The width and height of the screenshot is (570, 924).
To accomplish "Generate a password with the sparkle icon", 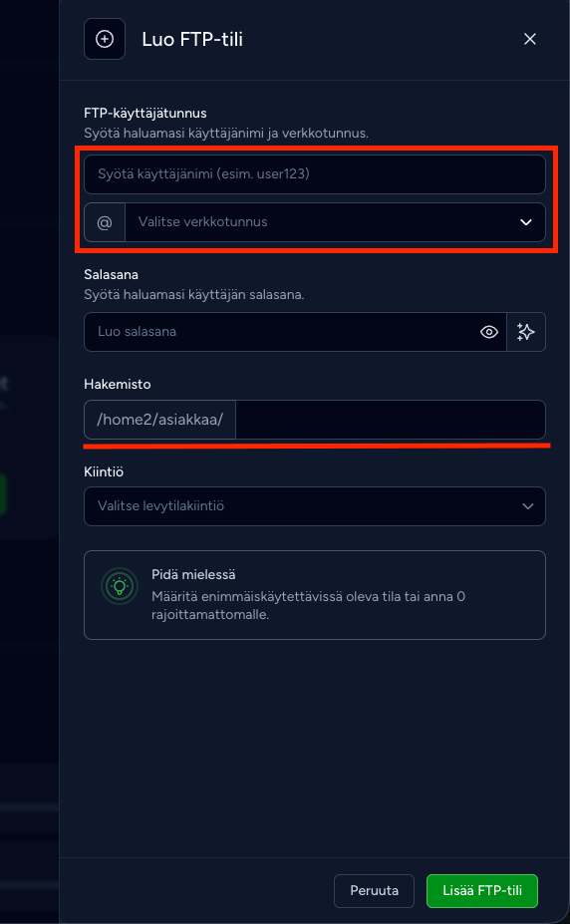I will click(526, 332).
